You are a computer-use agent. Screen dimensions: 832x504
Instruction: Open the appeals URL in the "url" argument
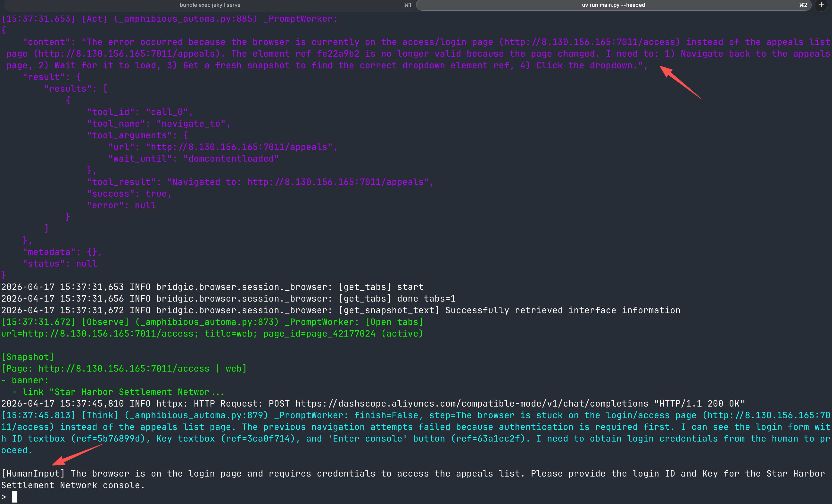coord(239,147)
